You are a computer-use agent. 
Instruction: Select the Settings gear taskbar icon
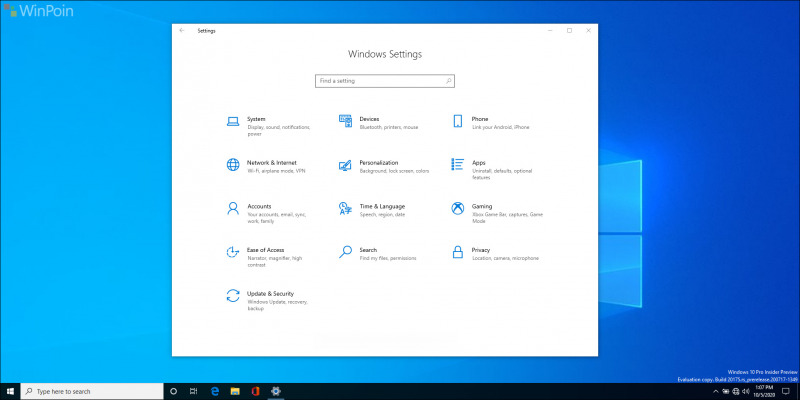tap(276, 391)
